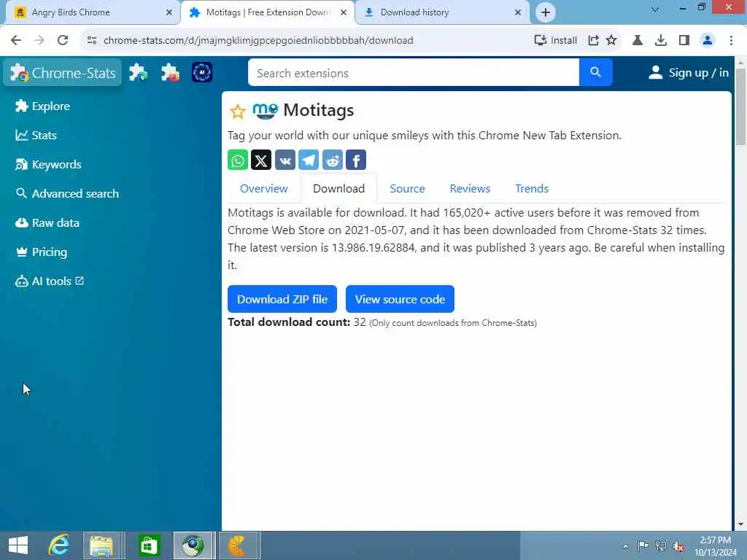This screenshot has width=747, height=560.
Task: Reload the page with refresh icon
Action: pos(63,40)
